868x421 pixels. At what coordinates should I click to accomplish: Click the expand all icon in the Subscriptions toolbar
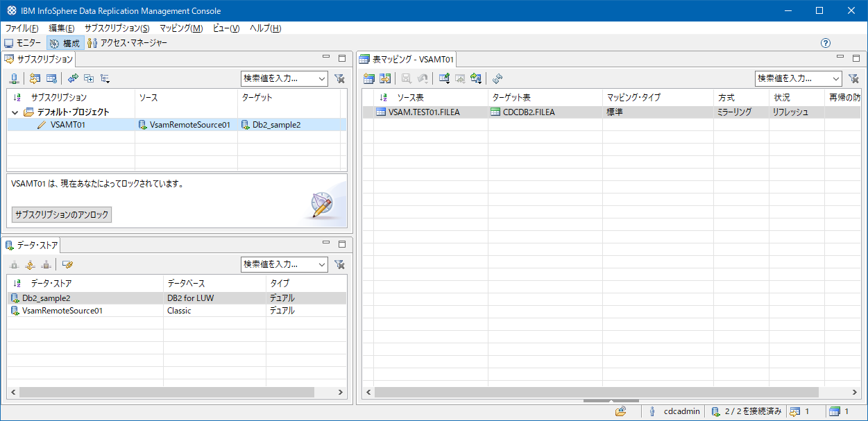click(89, 78)
